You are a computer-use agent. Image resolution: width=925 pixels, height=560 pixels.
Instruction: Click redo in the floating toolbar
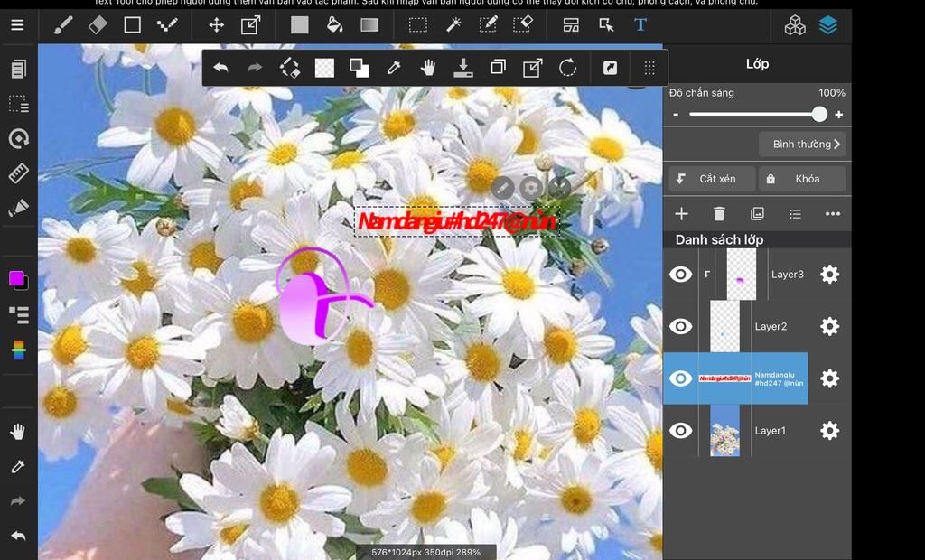click(255, 68)
